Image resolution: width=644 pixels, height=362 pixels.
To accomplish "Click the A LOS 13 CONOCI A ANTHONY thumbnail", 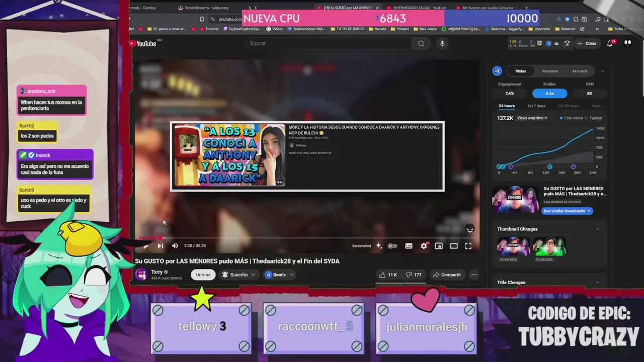I will click(229, 155).
